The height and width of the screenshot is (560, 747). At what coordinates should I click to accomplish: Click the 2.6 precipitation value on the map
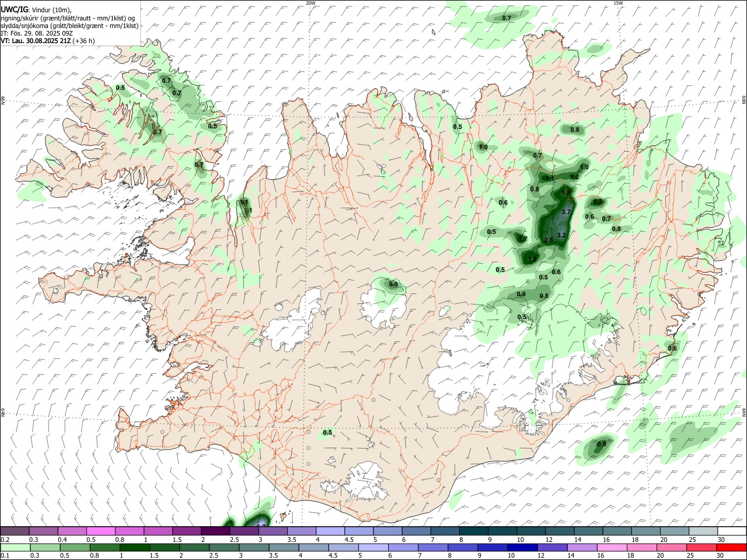549,240
